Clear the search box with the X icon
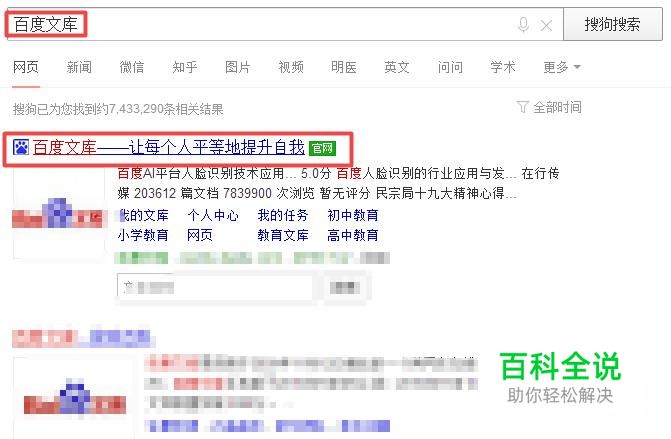This screenshot has height=439, width=671. pyautogui.click(x=546, y=25)
